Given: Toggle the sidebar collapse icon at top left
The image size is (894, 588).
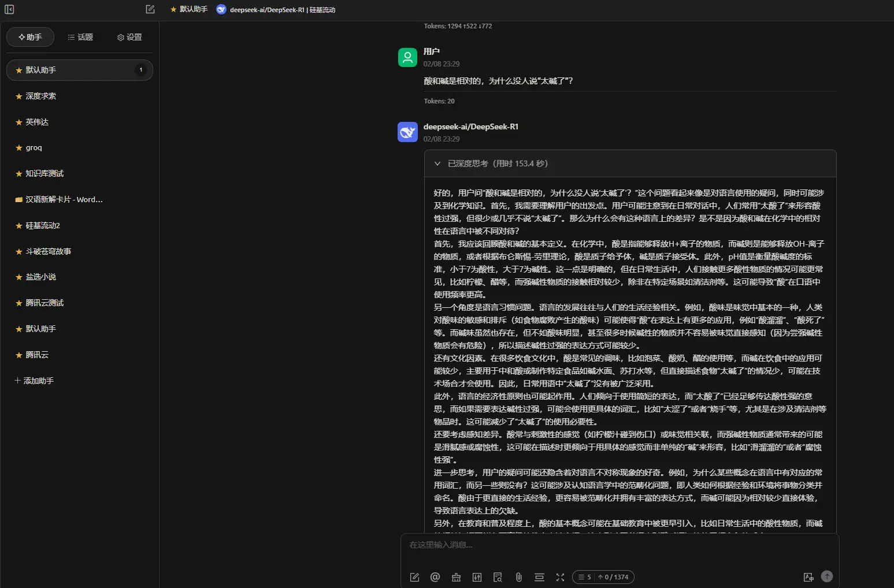Looking at the screenshot, I should coord(8,9).
